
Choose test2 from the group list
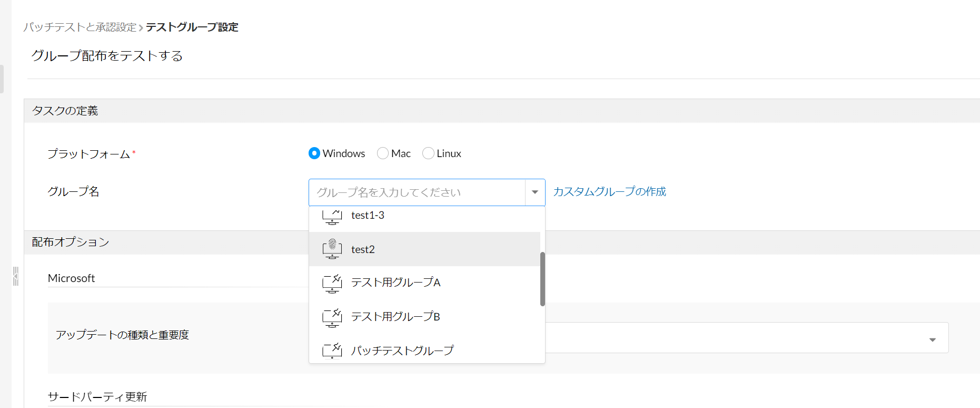click(363, 249)
